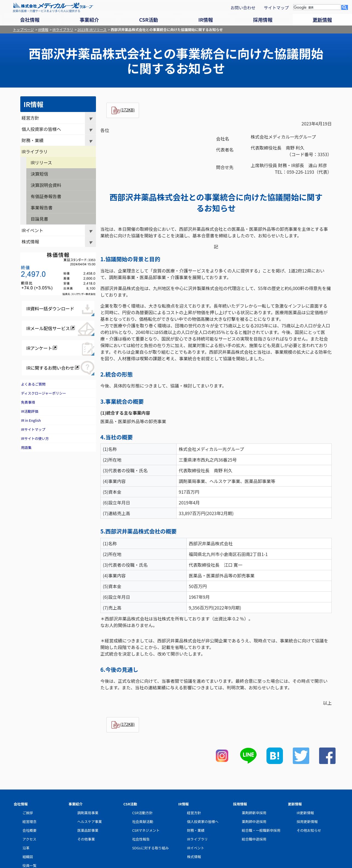Open footer link 調剤薬局事業
The height and width of the screenshot is (868, 352).
88,813
